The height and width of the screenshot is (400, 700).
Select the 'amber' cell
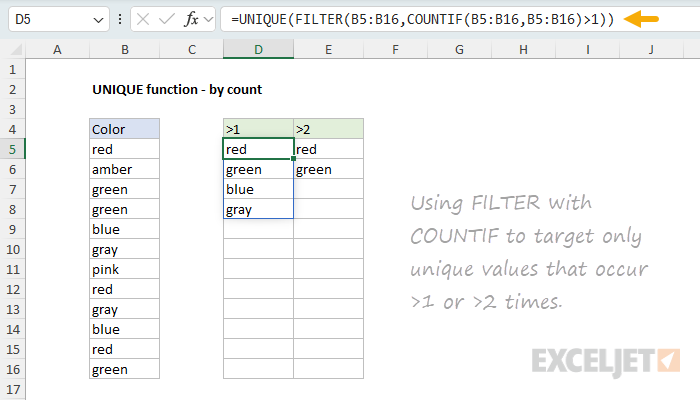[x=125, y=169]
